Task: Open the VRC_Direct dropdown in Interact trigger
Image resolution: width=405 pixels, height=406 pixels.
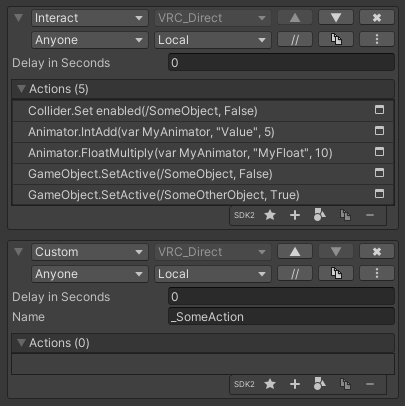Action: (213, 18)
